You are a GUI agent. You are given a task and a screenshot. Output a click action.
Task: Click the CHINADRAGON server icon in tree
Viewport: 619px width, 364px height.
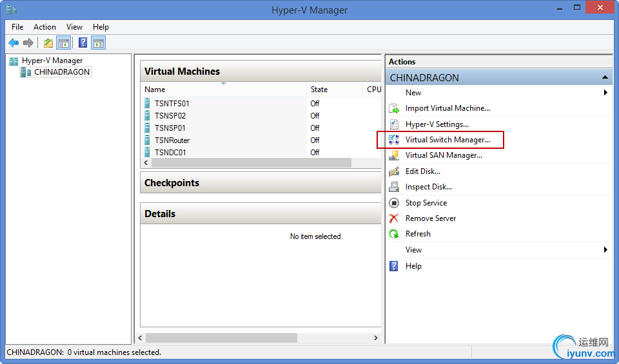click(x=26, y=72)
